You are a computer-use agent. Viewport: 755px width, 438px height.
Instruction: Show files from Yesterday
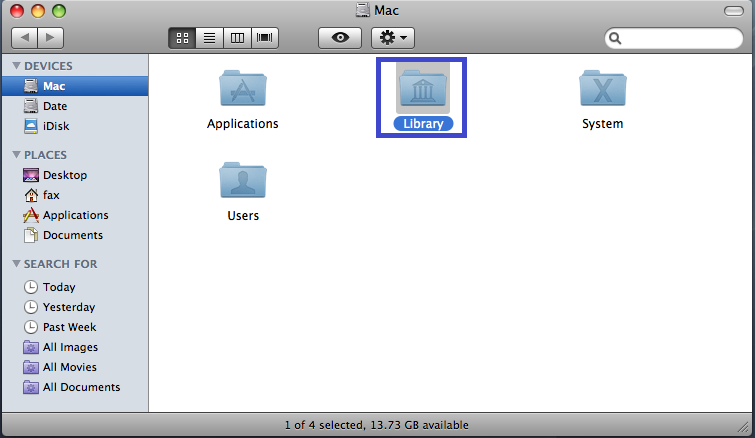coord(75,307)
